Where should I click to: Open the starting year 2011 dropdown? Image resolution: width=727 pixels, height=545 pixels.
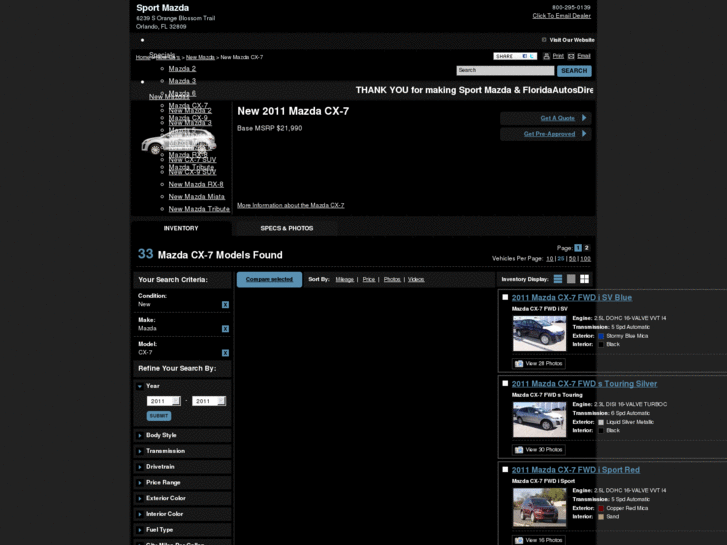[x=164, y=401]
